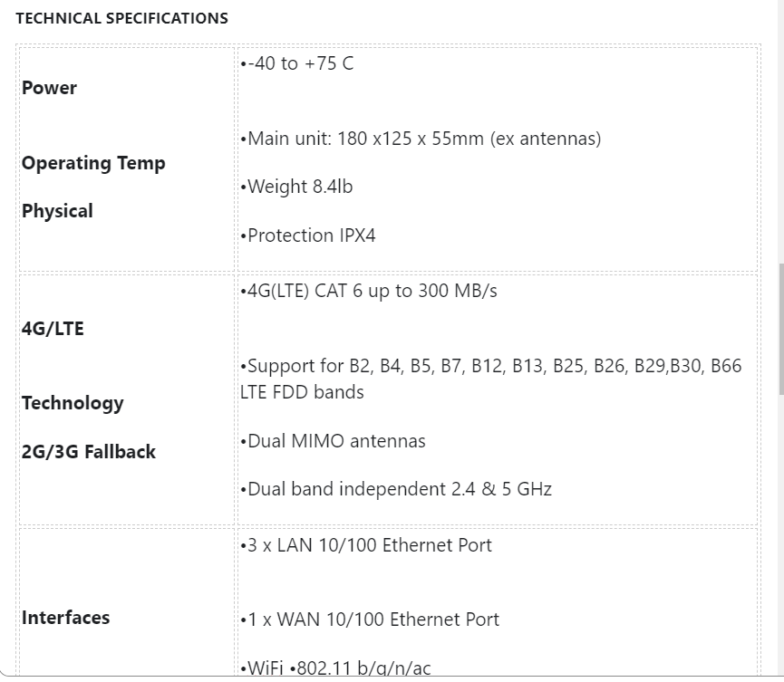The width and height of the screenshot is (784, 682).
Task: Click the WiFi 802.11 b/g/n/ac entry
Action: 335,668
